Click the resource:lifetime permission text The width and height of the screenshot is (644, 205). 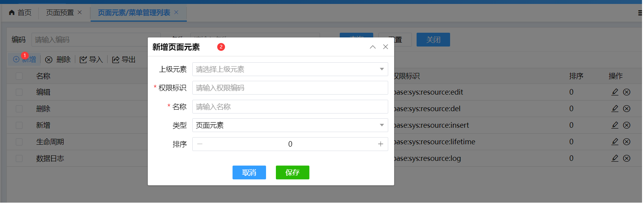pos(435,142)
